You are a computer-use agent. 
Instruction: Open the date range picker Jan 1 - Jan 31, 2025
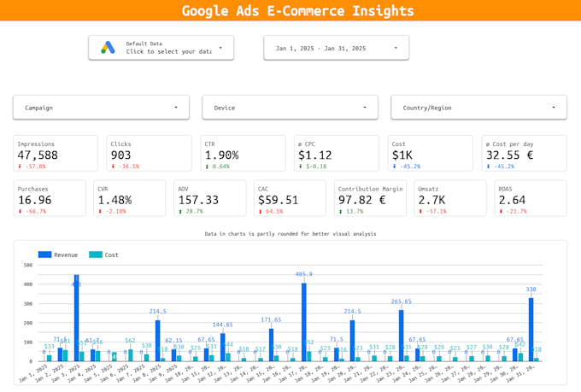(x=336, y=48)
